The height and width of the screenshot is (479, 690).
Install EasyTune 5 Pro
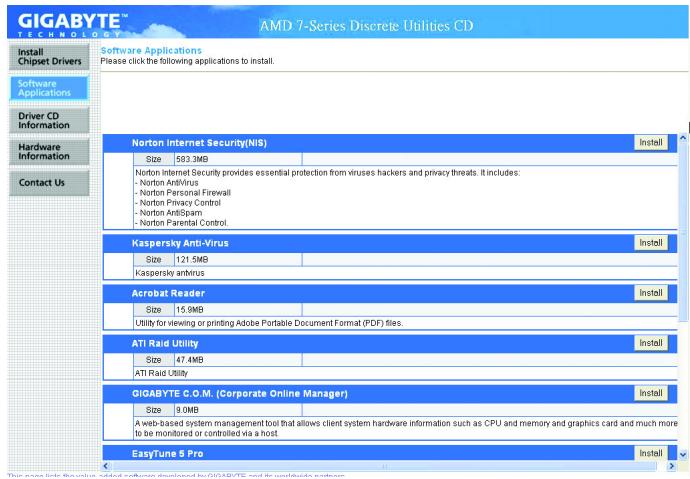651,453
